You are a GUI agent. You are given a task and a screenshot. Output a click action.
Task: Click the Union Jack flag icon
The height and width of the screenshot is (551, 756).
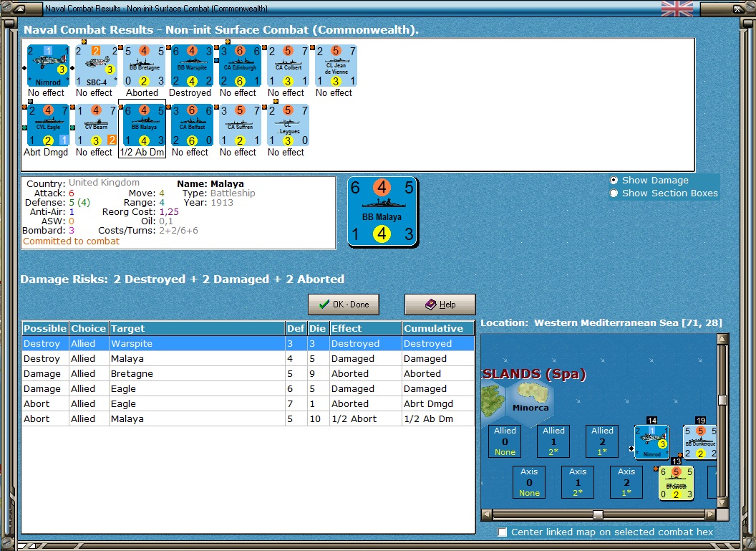677,9
